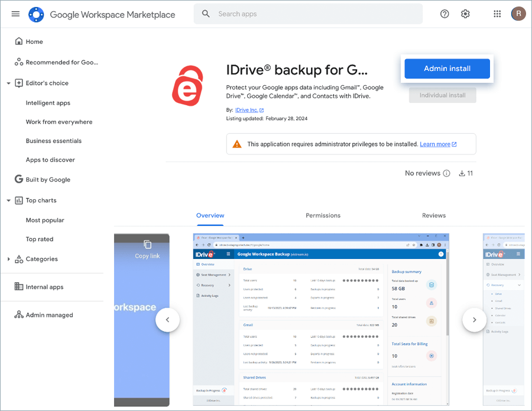The image size is (532, 411).
Task: Click the download count icon
Action: click(x=462, y=173)
